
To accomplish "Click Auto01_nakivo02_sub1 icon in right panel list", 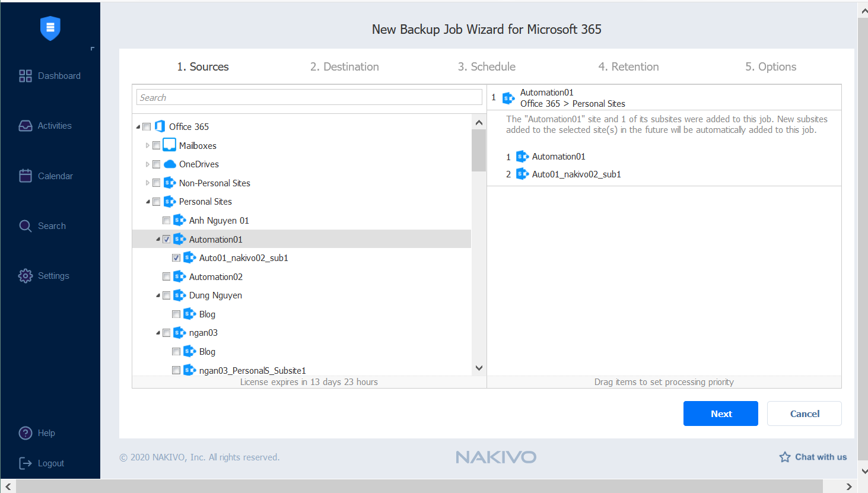I will pyautogui.click(x=523, y=174).
